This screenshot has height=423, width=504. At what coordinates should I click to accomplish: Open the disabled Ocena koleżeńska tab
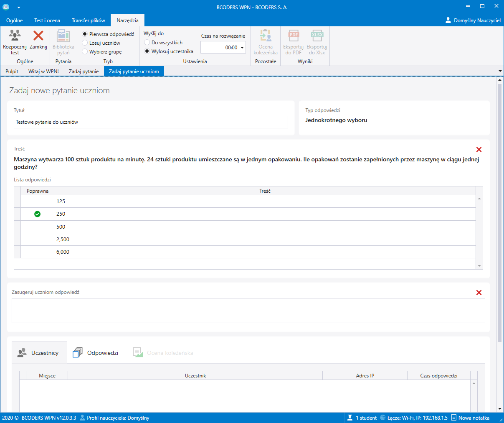[163, 353]
